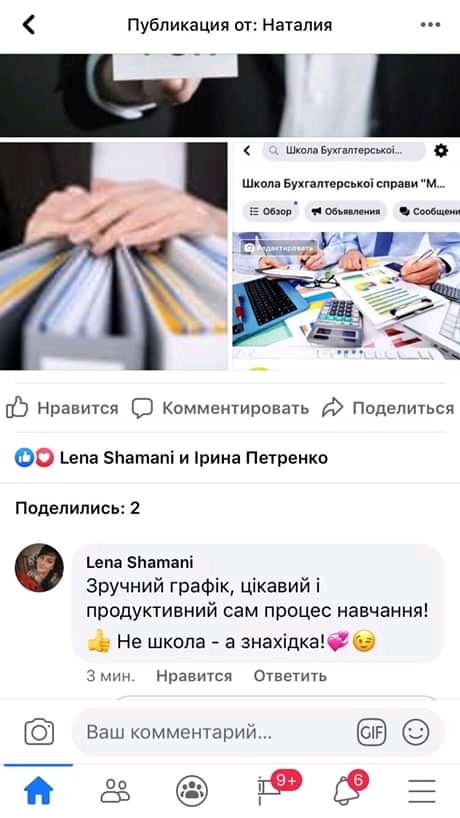Open the Groups tab icon
Screen dimensions: 460x818
[192, 791]
